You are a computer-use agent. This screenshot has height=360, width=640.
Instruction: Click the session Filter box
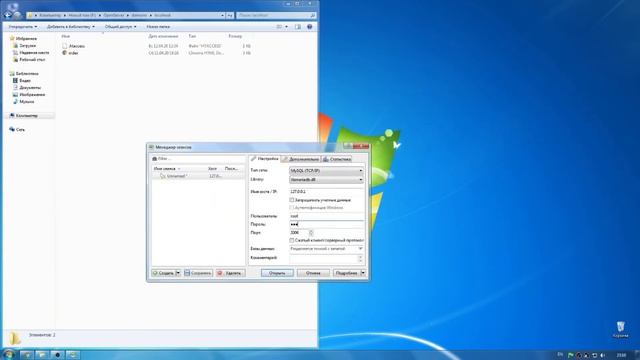click(198, 159)
